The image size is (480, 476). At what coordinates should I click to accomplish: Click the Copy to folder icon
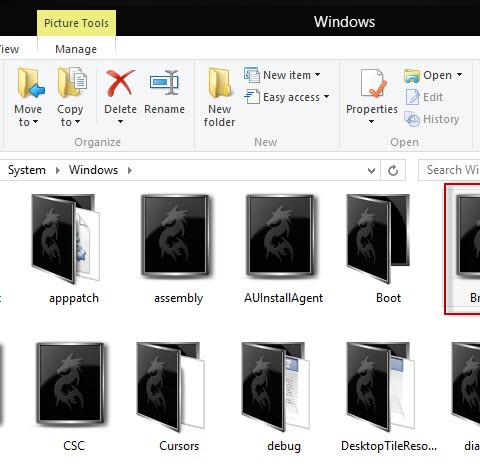tap(72, 82)
